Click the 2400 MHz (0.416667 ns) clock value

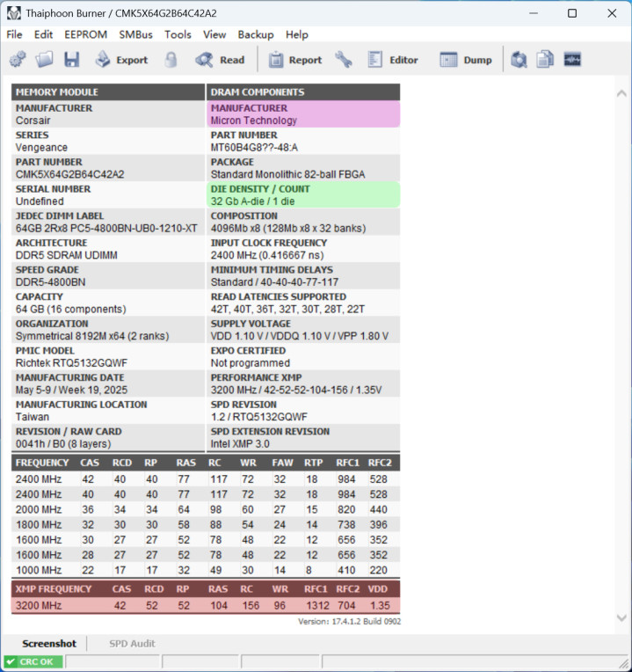267,255
